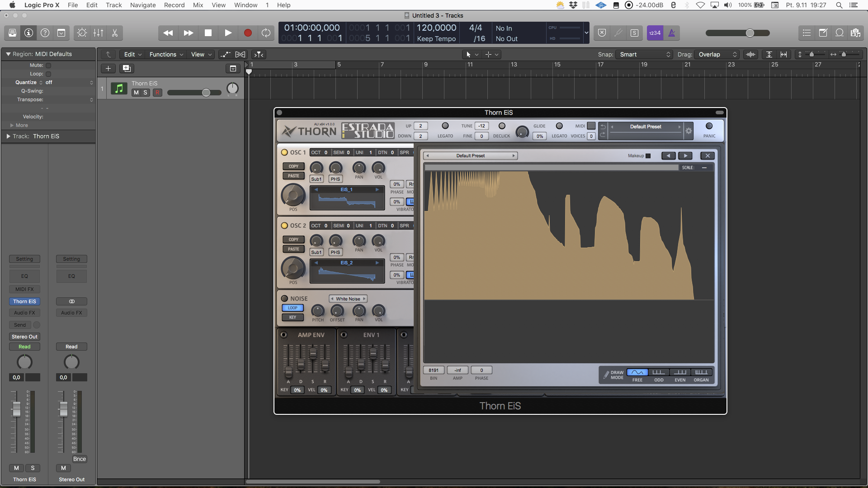The height and width of the screenshot is (488, 868).
Task: Select FREE draw mode
Action: (637, 372)
